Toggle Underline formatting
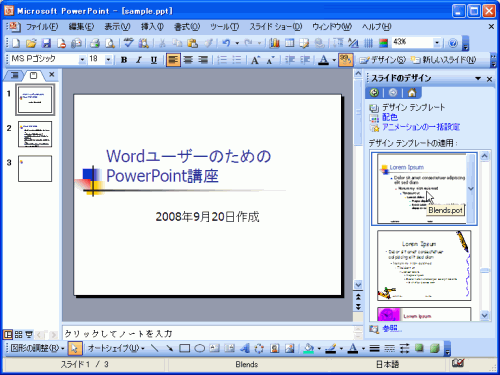This screenshot has height=375, width=500. click(154, 60)
